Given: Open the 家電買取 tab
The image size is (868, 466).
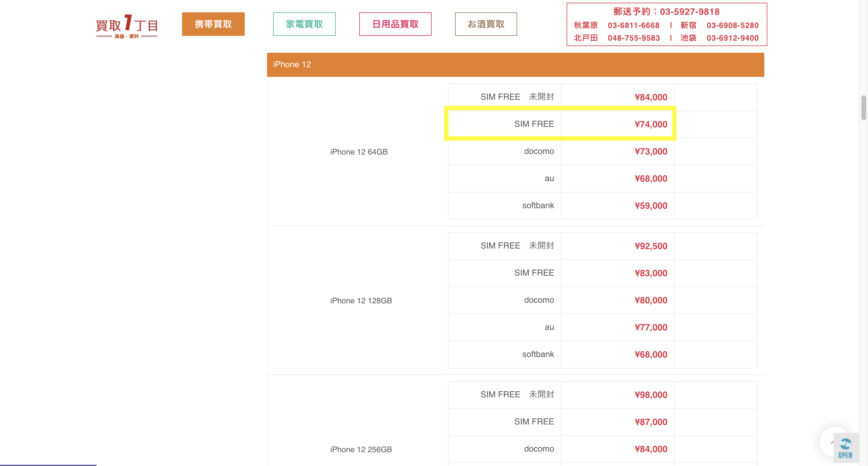Looking at the screenshot, I should [304, 24].
